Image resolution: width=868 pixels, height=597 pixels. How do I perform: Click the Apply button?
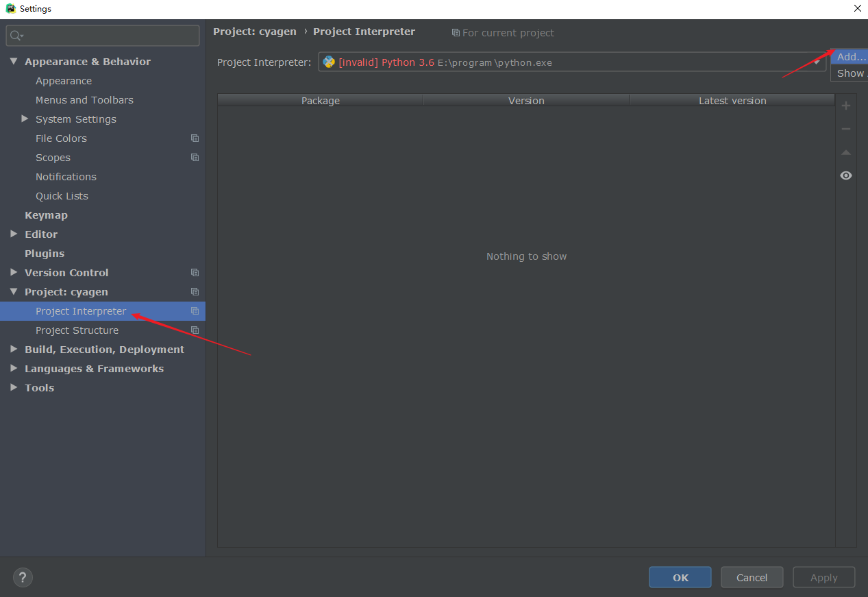(824, 577)
